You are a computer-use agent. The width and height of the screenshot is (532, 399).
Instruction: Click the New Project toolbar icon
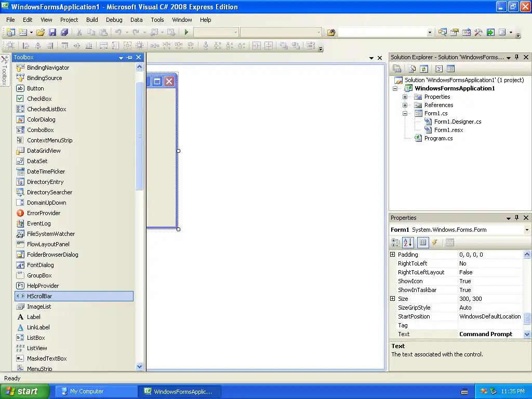point(11,32)
